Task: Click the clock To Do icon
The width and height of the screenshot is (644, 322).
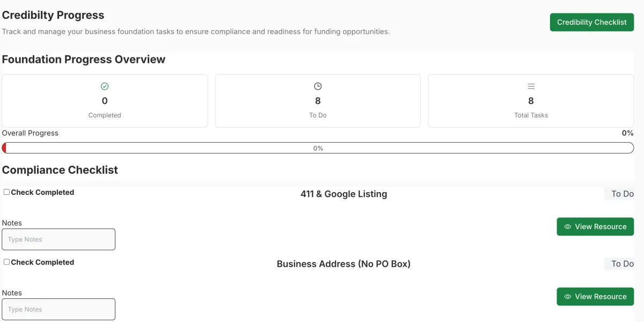Action: 318,86
